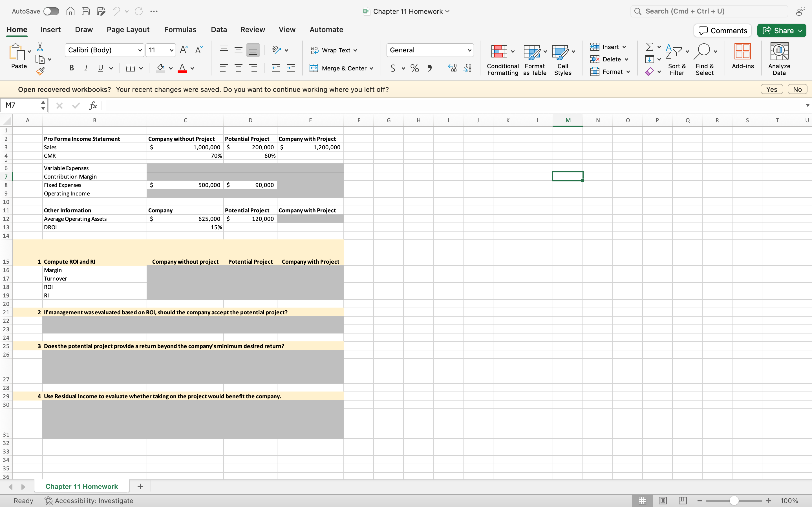Open the Fill Color dropdown arrow

click(x=171, y=68)
